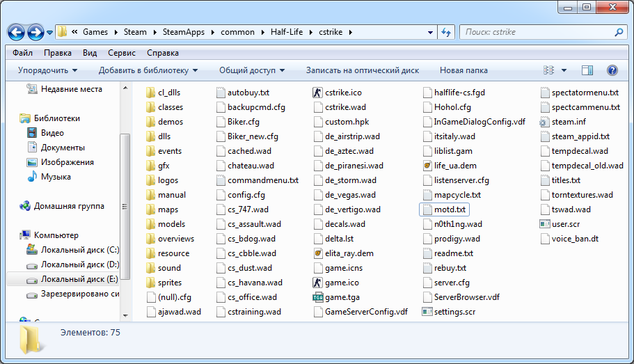
Task: Click the cstrike.ico file icon
Action: 317,93
